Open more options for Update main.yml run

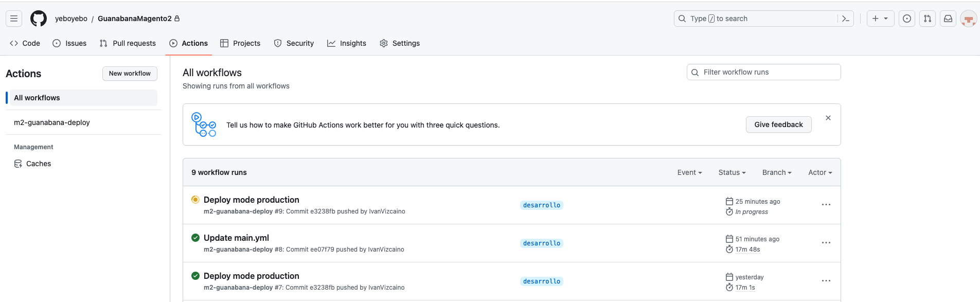(x=826, y=243)
